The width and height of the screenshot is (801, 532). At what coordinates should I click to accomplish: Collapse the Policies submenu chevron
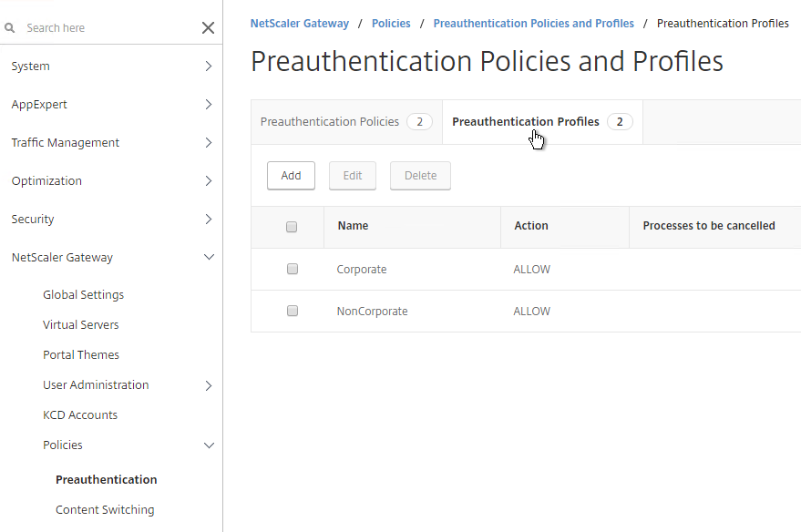tap(209, 445)
